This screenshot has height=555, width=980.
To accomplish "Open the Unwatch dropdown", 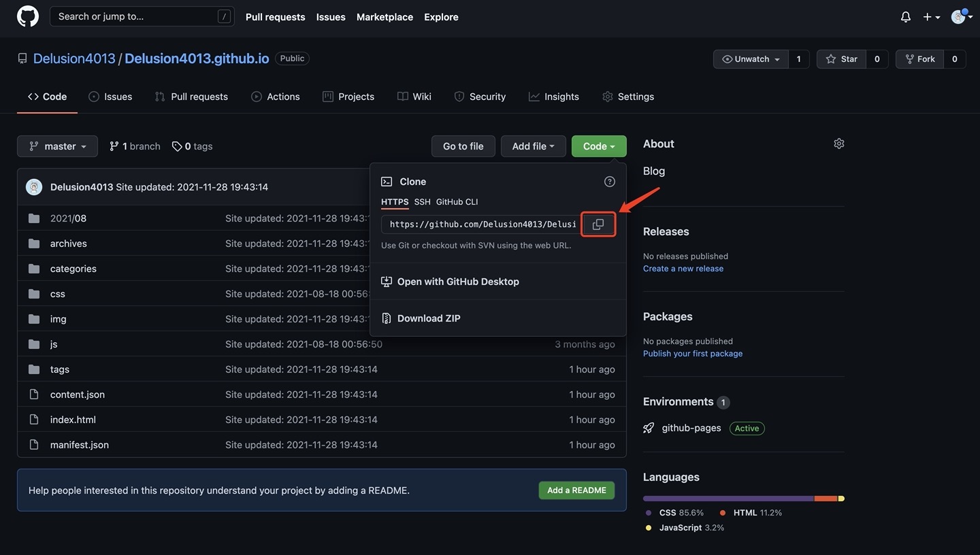I will pos(751,59).
